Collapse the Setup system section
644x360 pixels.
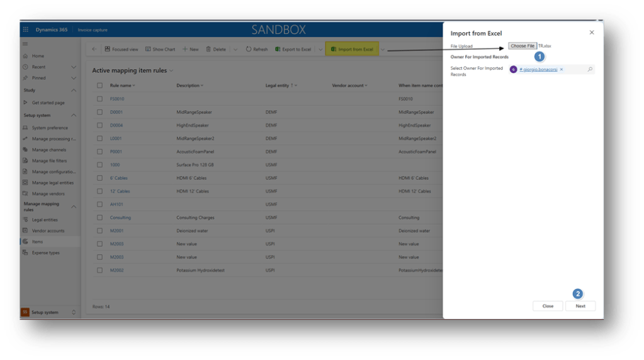coord(74,115)
